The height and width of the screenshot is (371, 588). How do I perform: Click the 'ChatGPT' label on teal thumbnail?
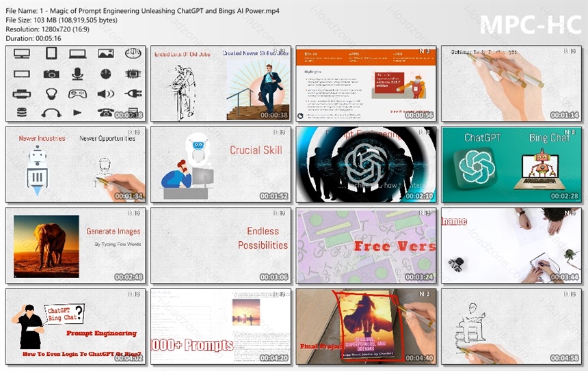point(482,138)
